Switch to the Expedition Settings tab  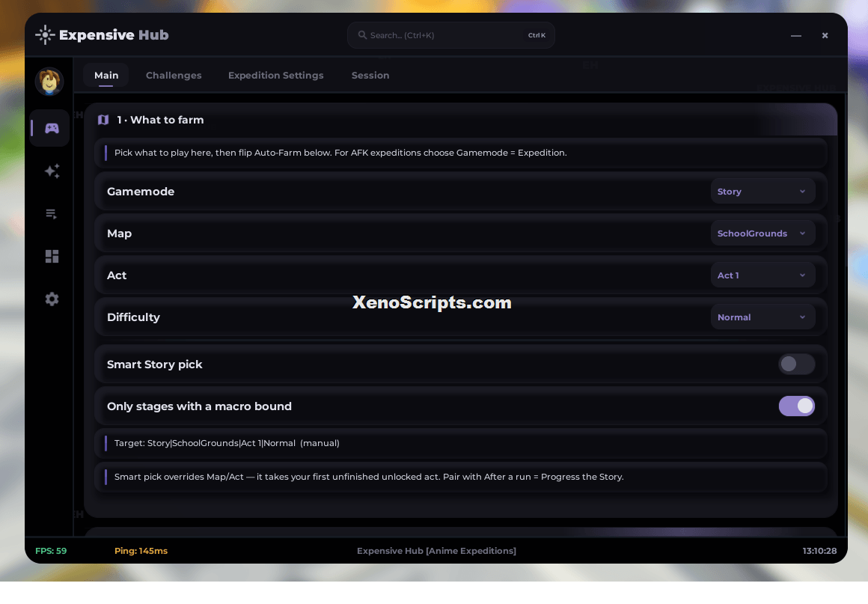[x=275, y=76]
